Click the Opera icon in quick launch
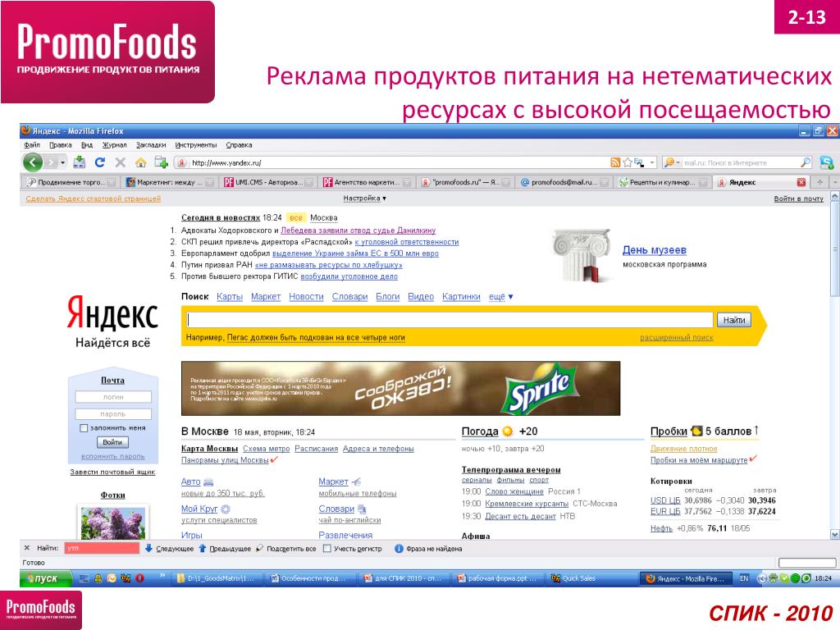The width and height of the screenshot is (840, 630). click(139, 578)
